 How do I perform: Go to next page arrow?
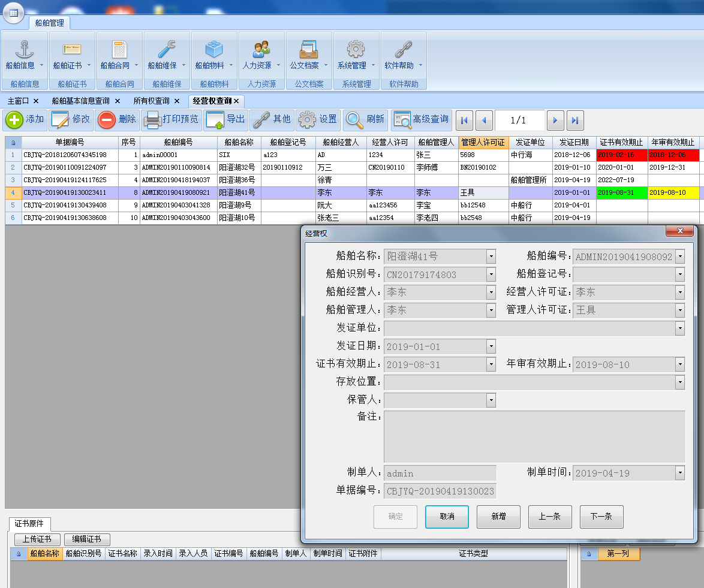(x=555, y=120)
